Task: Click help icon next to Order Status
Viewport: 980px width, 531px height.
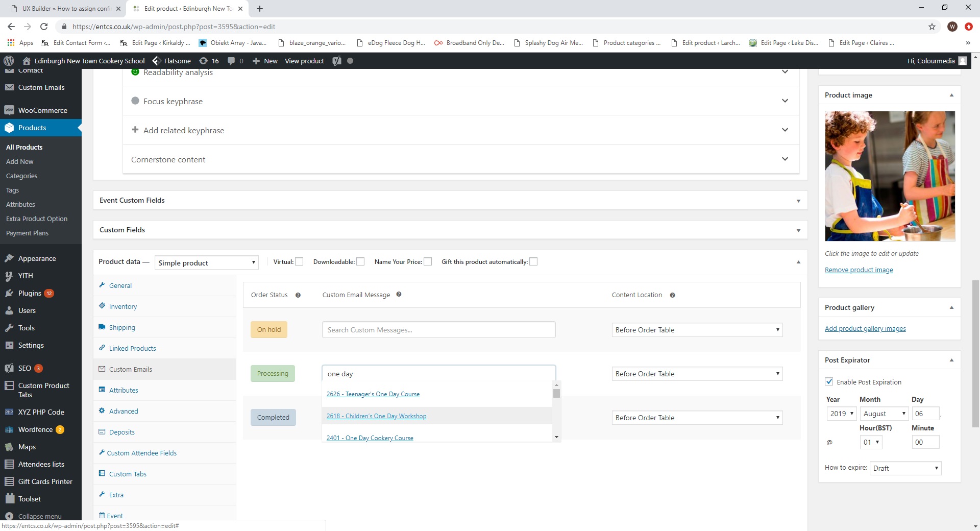Action: coord(298,295)
